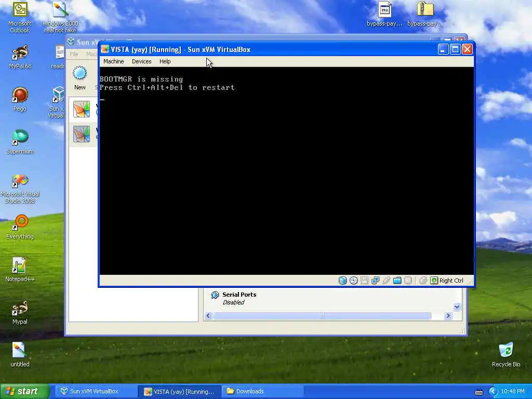Click the keyboard icon in system tray
Screen dimensions: 532x399
[x=479, y=392]
